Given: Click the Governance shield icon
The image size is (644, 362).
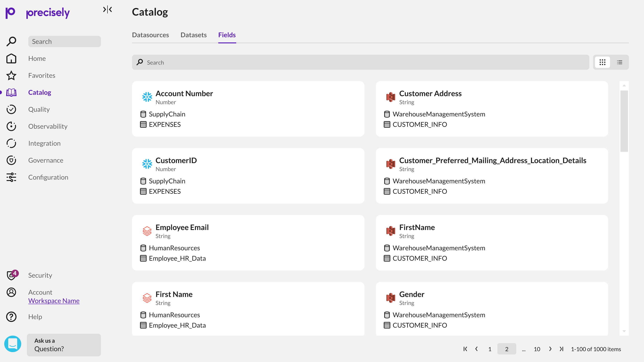Looking at the screenshot, I should click(x=11, y=160).
